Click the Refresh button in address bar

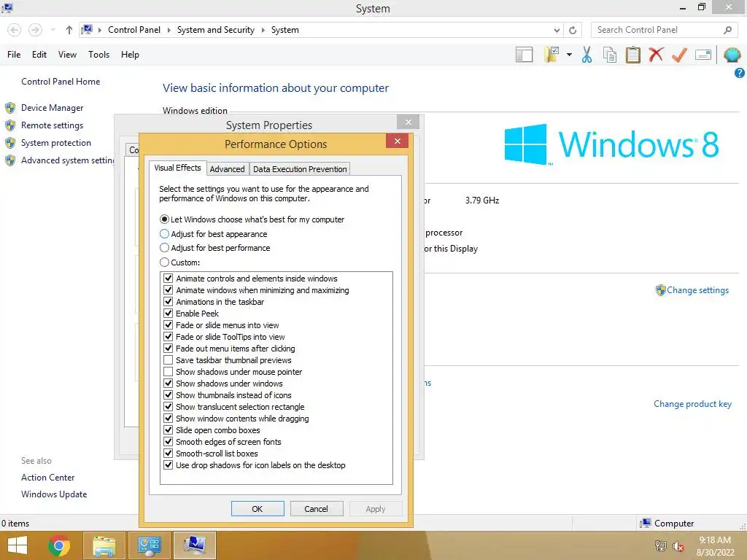pos(573,30)
